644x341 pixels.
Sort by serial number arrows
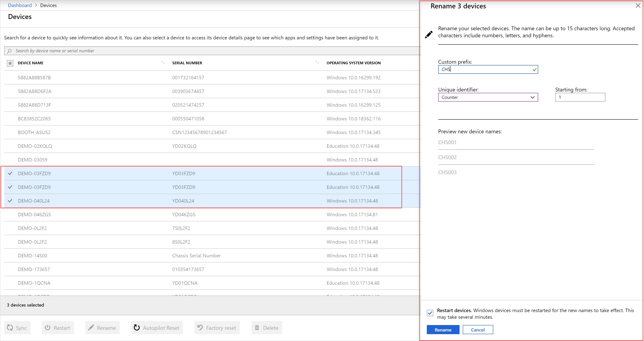pos(317,62)
